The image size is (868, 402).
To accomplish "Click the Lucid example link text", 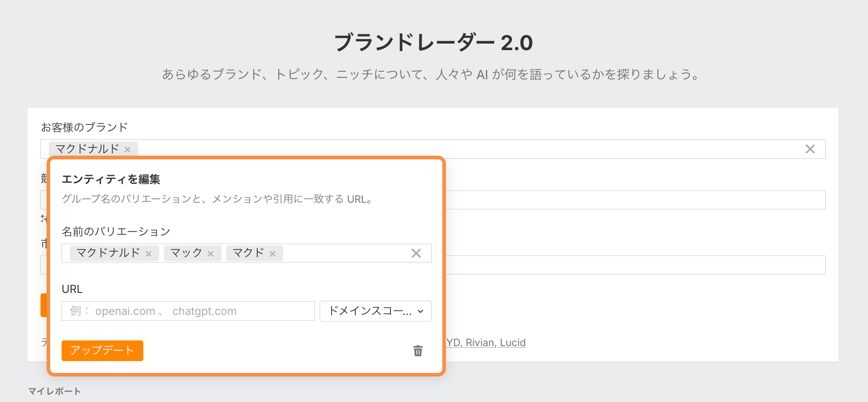I will tap(513, 343).
